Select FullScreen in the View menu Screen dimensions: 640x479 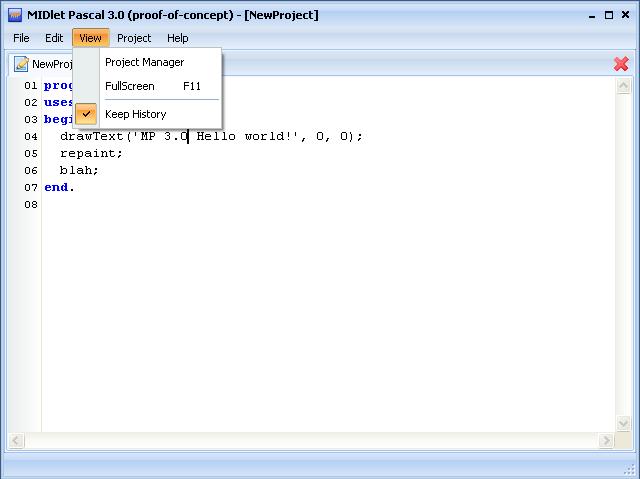(x=130, y=86)
